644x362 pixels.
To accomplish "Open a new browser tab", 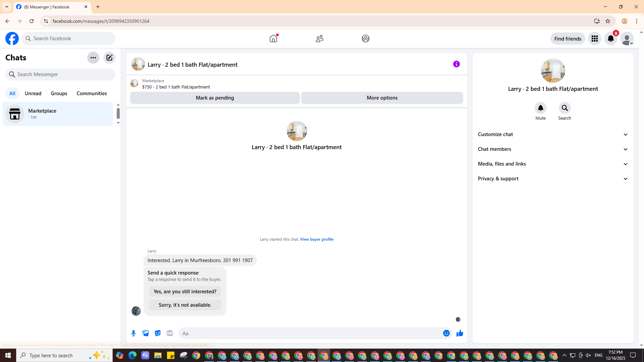I will (98, 7).
